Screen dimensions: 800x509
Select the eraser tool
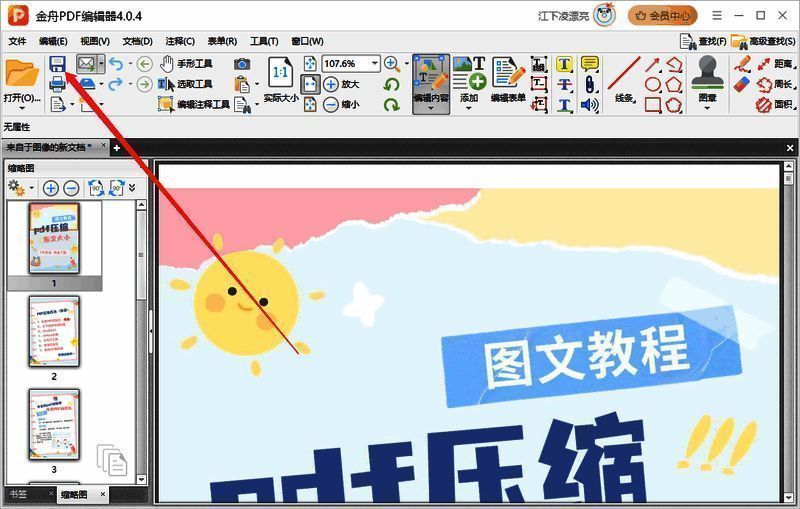pos(742,84)
